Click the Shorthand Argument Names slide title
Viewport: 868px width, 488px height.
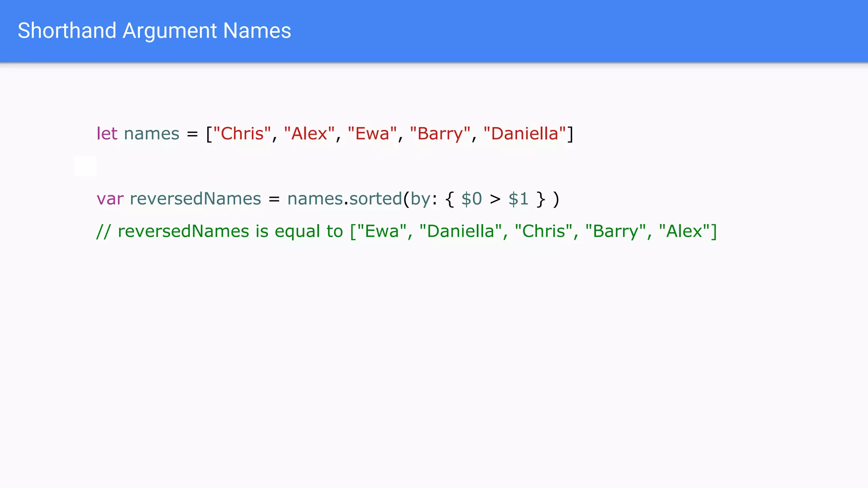[x=154, y=31]
